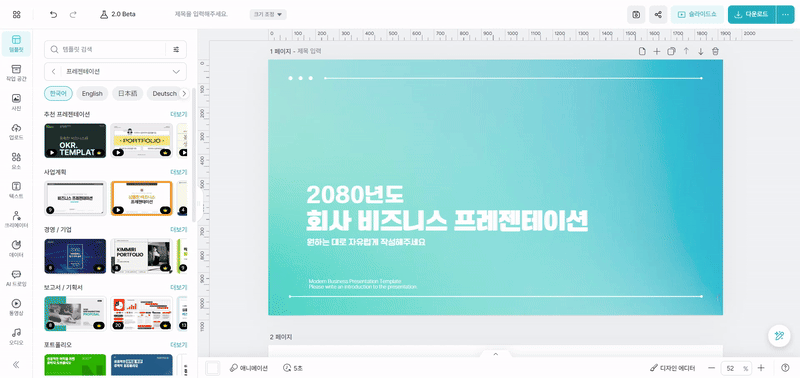Expand the page list panel chevron
The image size is (800, 378).
[495, 353]
